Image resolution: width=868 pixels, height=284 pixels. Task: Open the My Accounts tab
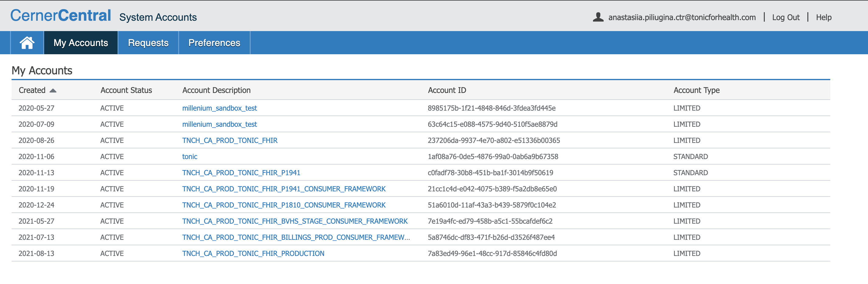coord(80,43)
